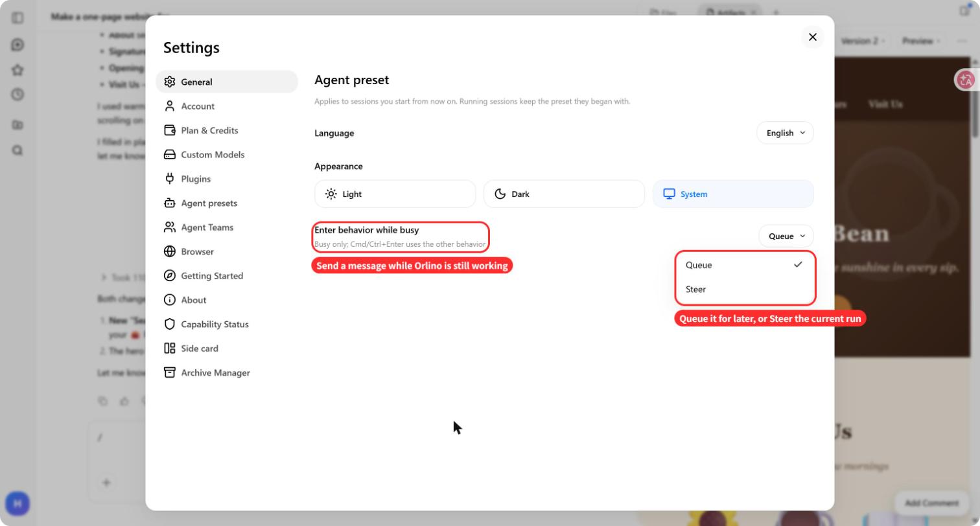The image size is (980, 526).
Task: Click the Agent Teams people icon
Action: click(170, 227)
